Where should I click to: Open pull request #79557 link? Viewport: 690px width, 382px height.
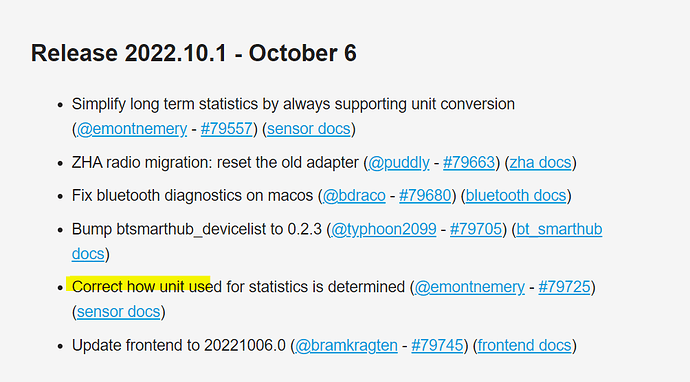227,129
